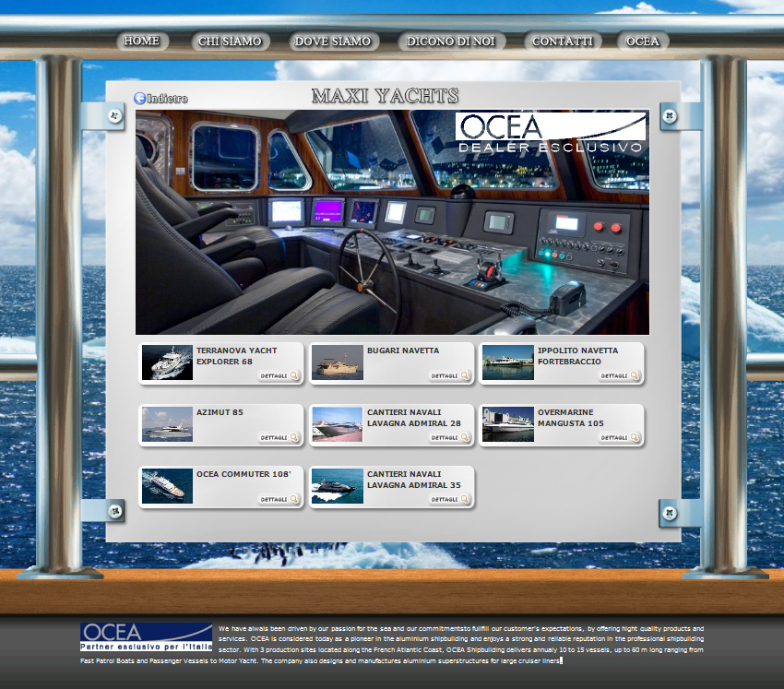Select the Lavagna Admiral 35 title
The height and width of the screenshot is (689, 784).
[x=414, y=480]
